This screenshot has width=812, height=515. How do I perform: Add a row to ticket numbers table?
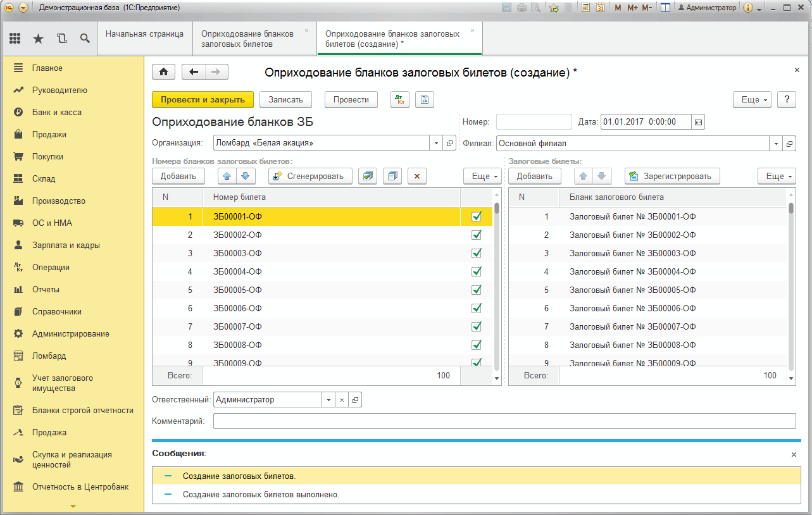point(178,176)
